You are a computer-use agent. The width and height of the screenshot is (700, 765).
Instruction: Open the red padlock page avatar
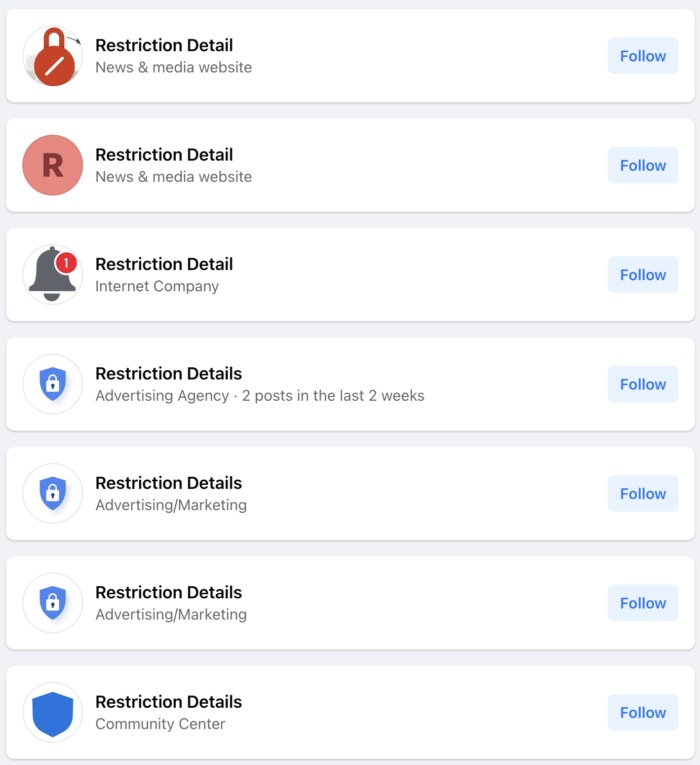[52, 56]
